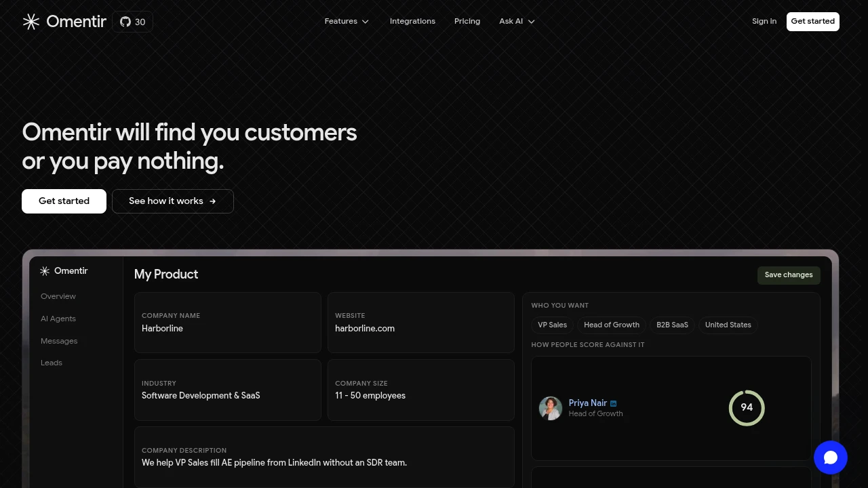Expand the Features dropdown menu

click(347, 22)
